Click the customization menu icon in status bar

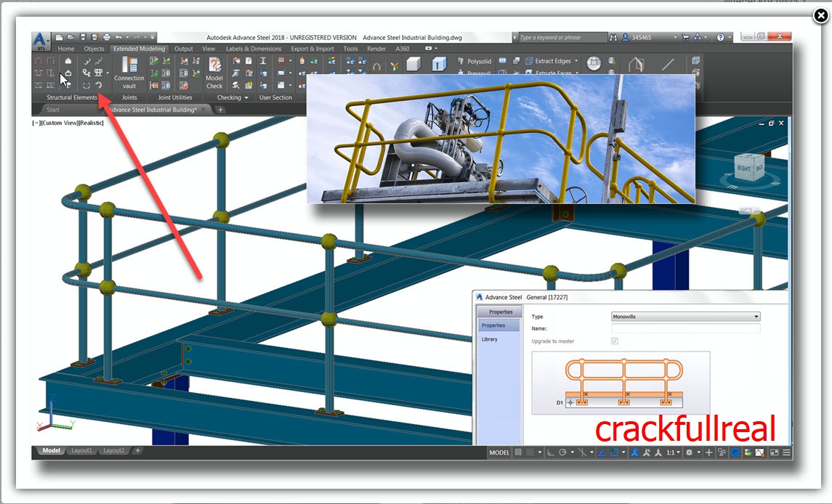786,452
